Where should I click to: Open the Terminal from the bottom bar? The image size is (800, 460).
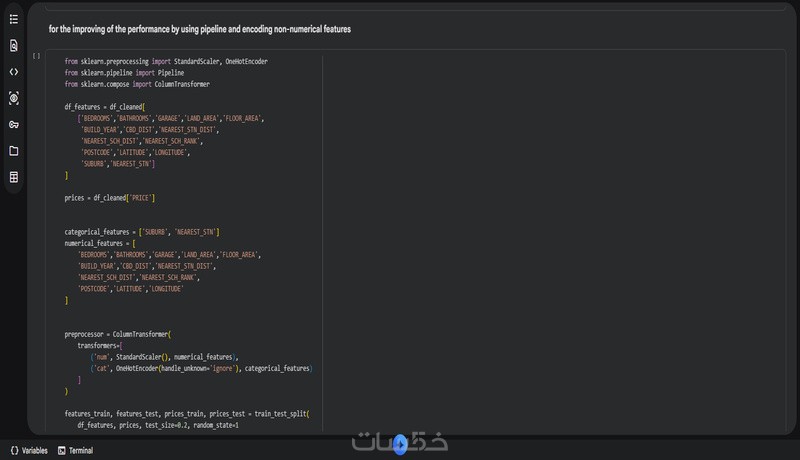tap(76, 450)
